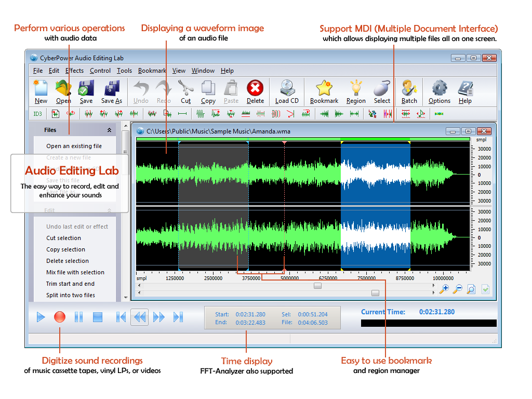532x399 pixels.
Task: Click the page-with-waveform icon next to ID3
Action: (55, 114)
